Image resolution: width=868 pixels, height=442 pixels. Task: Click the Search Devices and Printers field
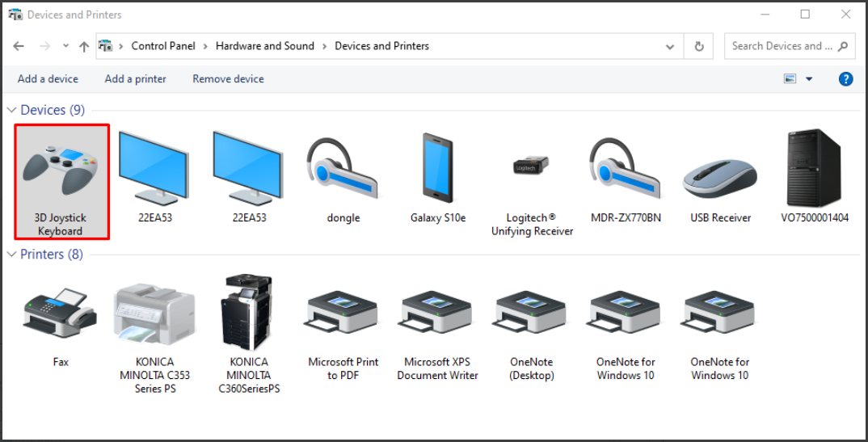[x=781, y=46]
